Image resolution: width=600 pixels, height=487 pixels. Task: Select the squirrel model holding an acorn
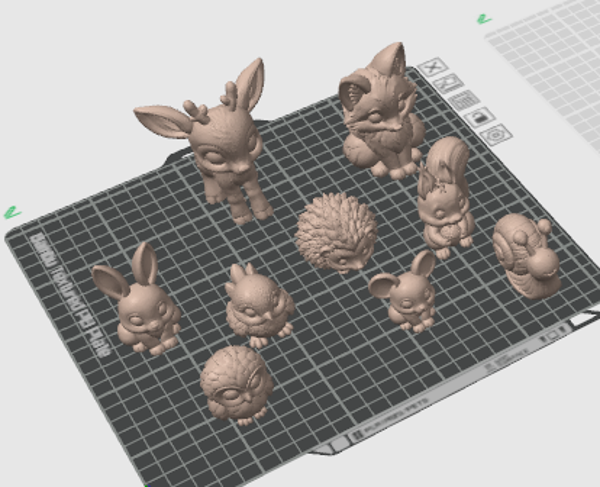(446, 197)
